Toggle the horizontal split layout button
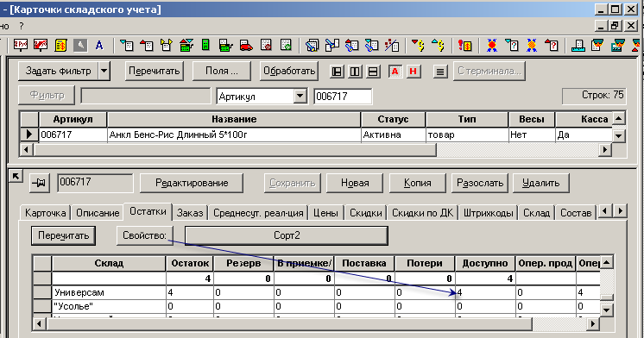This screenshot has height=338, width=644. pyautogui.click(x=373, y=72)
